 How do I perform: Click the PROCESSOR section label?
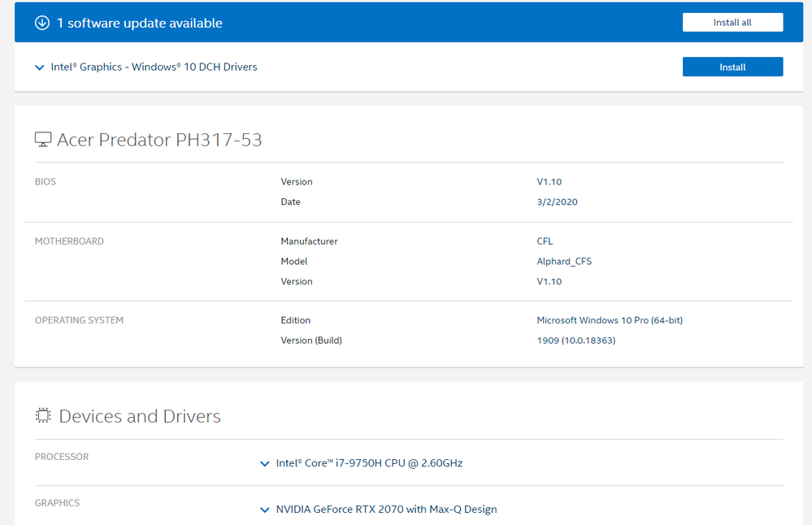62,457
